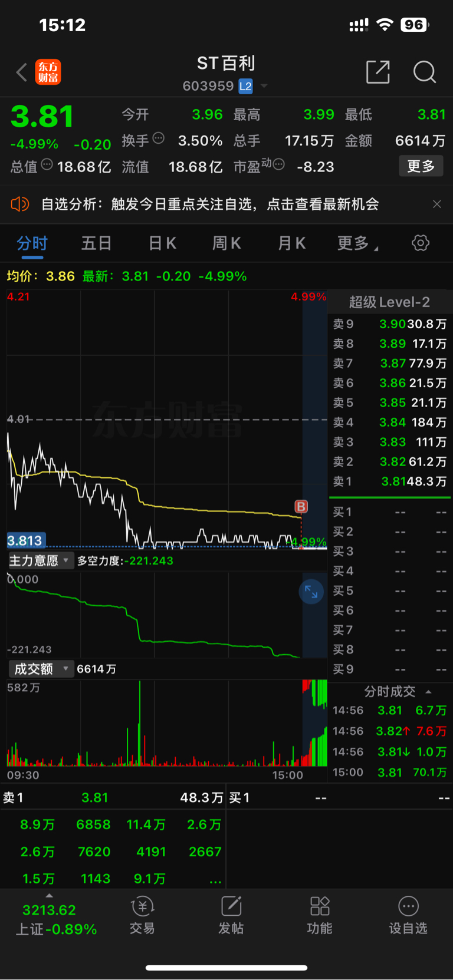Image resolution: width=453 pixels, height=980 pixels.
Task: Select 卖1 row with 3.81 in the order book
Action: (x=389, y=481)
